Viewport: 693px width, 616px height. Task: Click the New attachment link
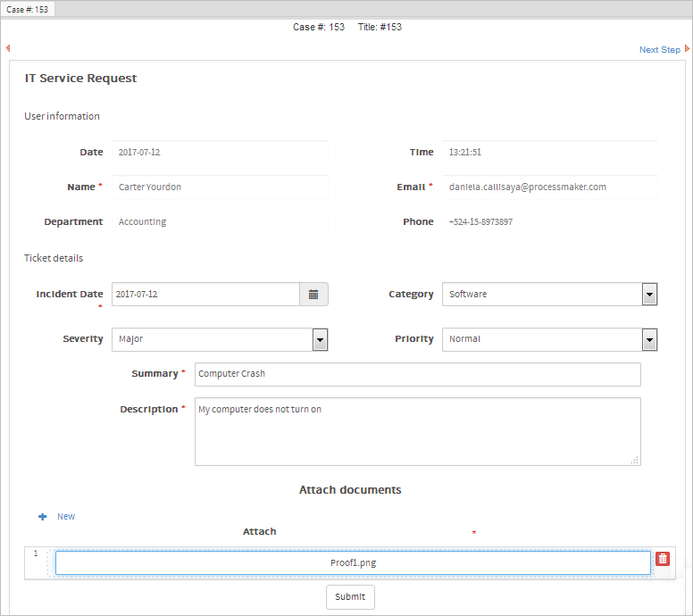pos(66,517)
